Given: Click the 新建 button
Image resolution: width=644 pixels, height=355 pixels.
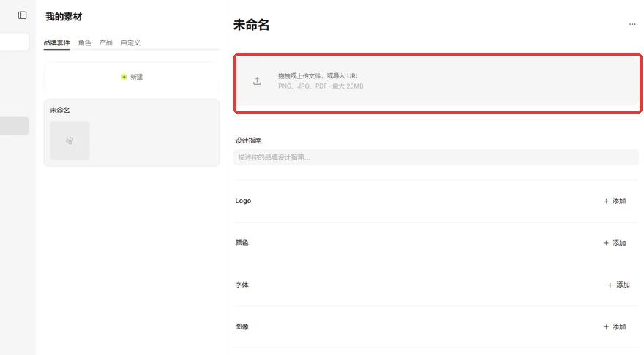Looking at the screenshot, I should pos(132,77).
